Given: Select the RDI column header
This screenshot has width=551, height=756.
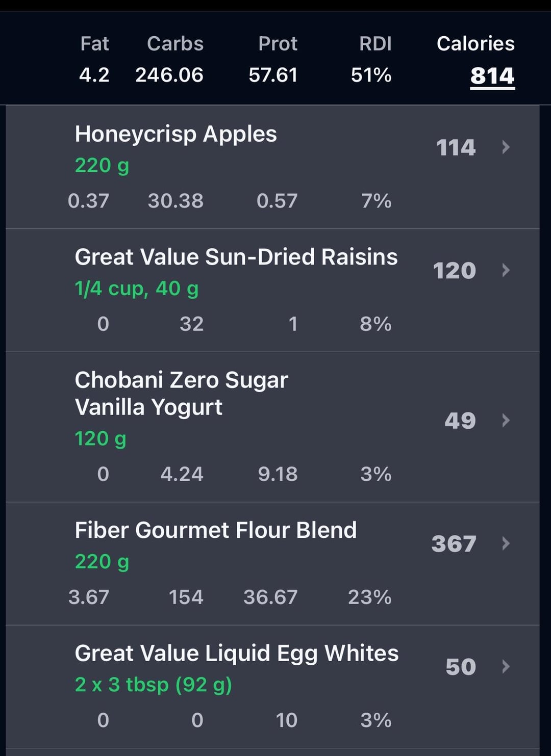Looking at the screenshot, I should (375, 44).
